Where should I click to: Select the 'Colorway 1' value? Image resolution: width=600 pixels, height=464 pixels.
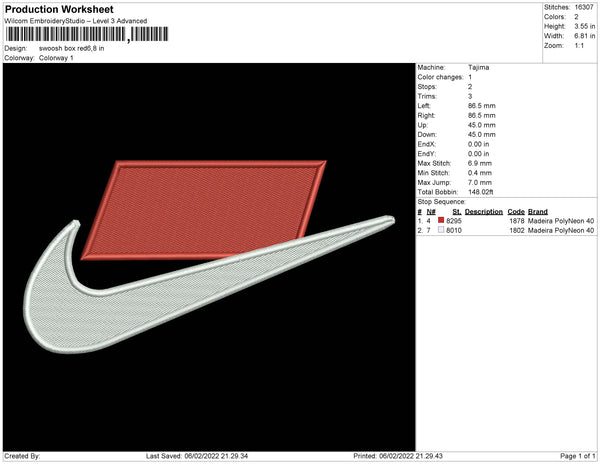tap(56, 58)
